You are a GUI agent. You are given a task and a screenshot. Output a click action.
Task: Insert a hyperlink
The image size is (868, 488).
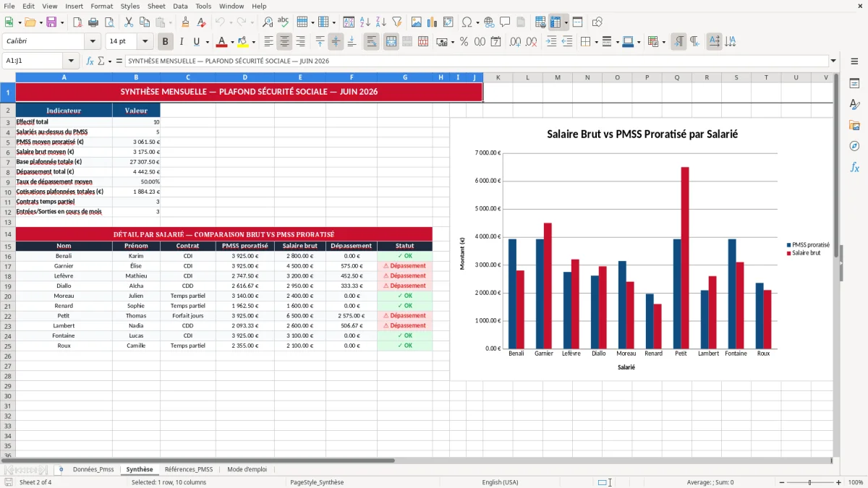(x=489, y=22)
